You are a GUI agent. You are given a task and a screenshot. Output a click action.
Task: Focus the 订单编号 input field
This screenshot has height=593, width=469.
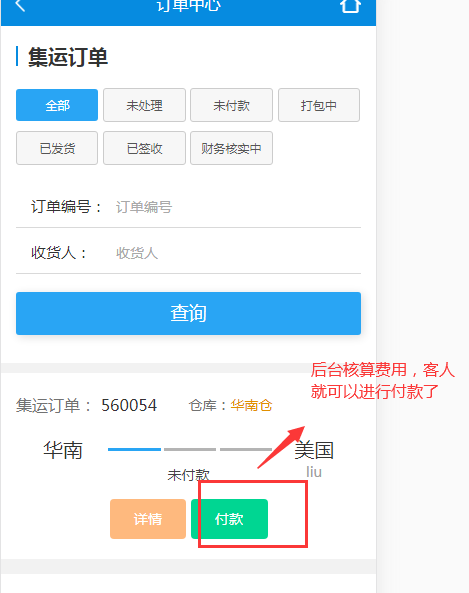coord(237,207)
